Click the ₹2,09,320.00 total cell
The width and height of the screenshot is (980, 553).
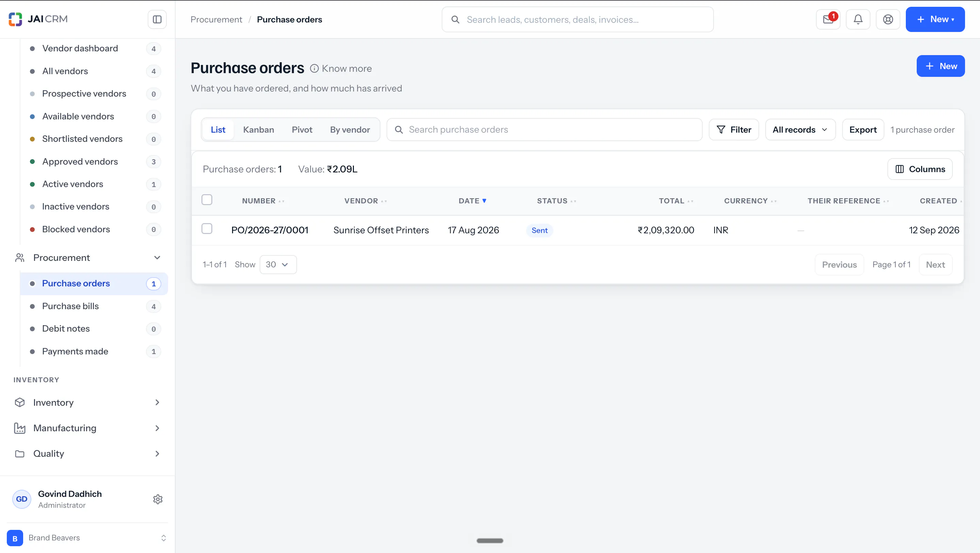click(x=666, y=230)
